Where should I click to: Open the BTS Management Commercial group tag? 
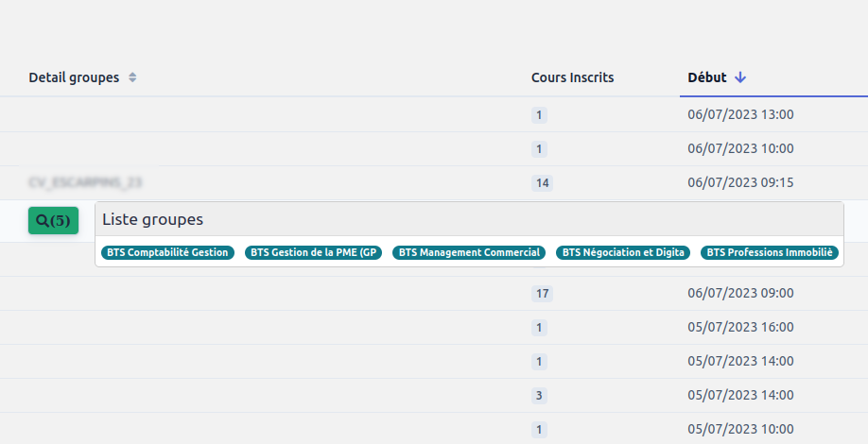(469, 252)
